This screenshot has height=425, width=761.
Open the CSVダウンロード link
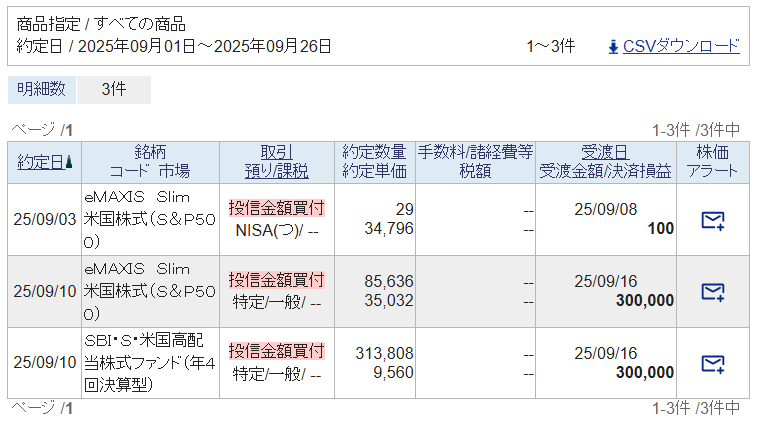(681, 46)
